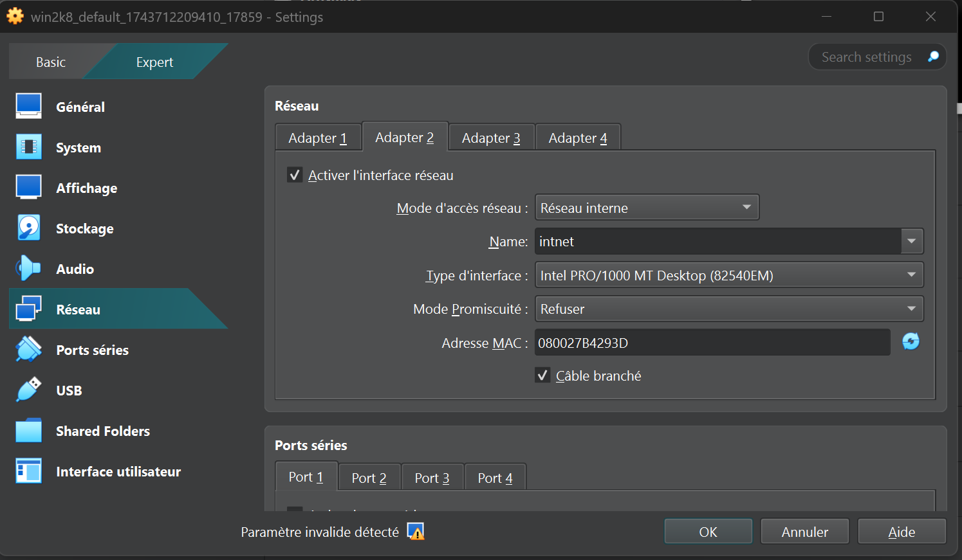Open the Type d'interface dropdown
962x560 pixels.
(x=728, y=275)
